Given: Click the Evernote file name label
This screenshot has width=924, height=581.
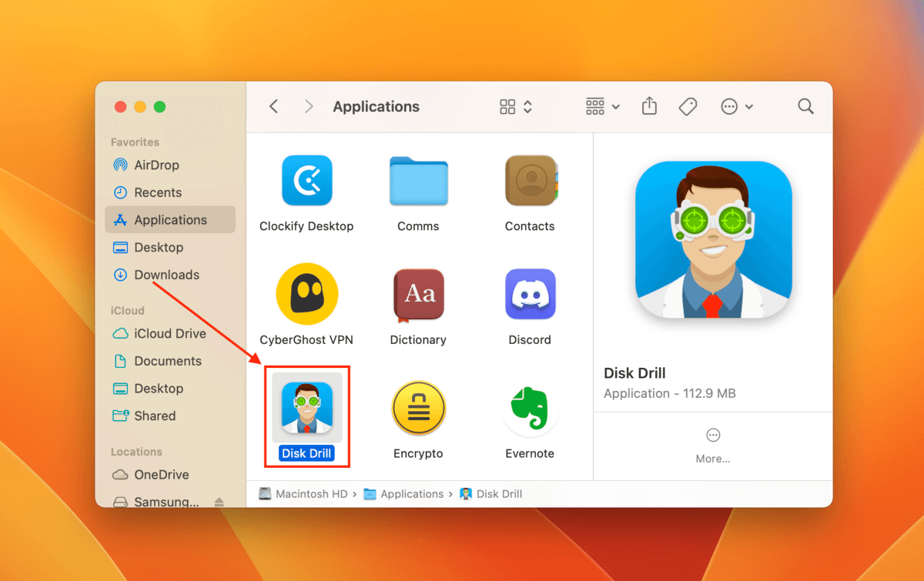Looking at the screenshot, I should tap(530, 453).
